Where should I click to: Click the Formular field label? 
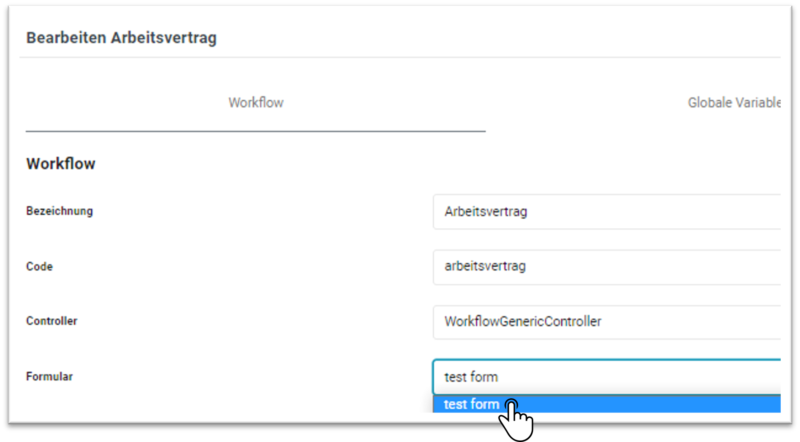pos(49,377)
